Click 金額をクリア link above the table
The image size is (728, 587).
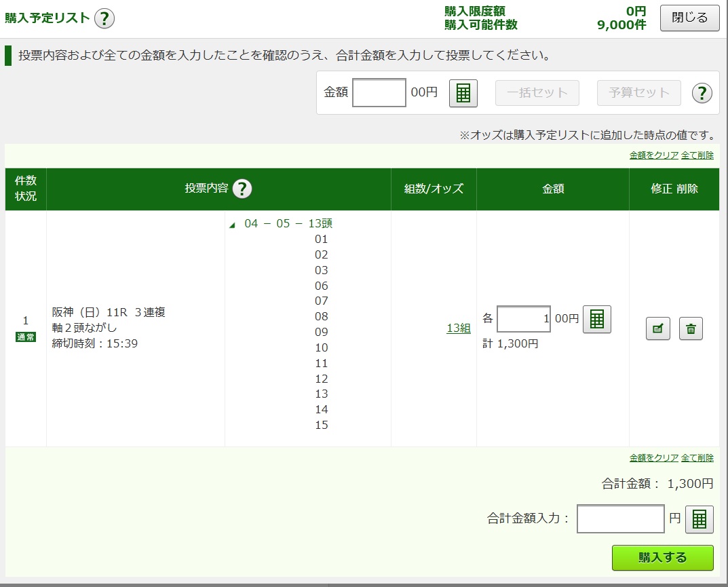[x=653, y=155]
